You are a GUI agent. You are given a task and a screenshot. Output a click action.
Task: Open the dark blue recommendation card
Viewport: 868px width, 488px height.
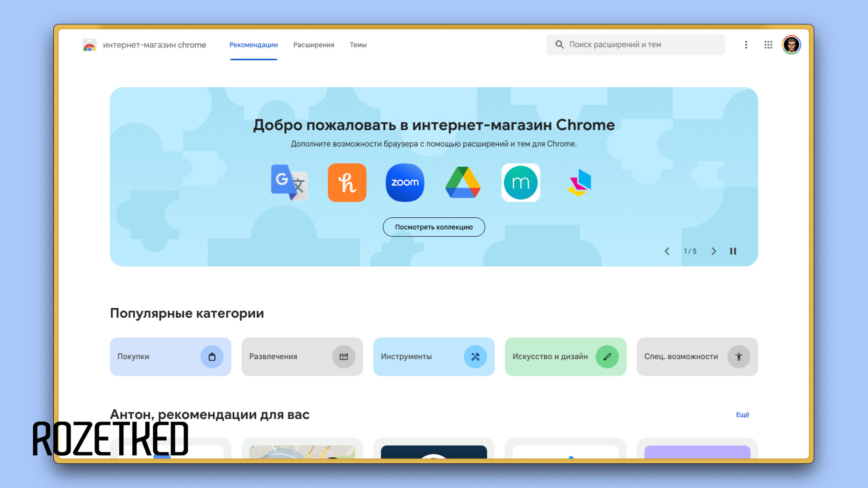(434, 448)
